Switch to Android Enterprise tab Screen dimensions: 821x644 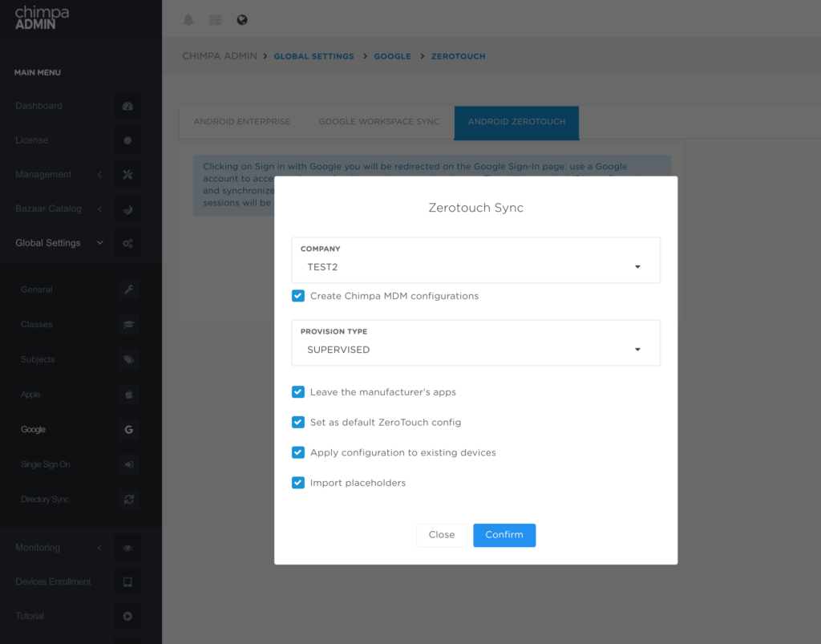[242, 122]
